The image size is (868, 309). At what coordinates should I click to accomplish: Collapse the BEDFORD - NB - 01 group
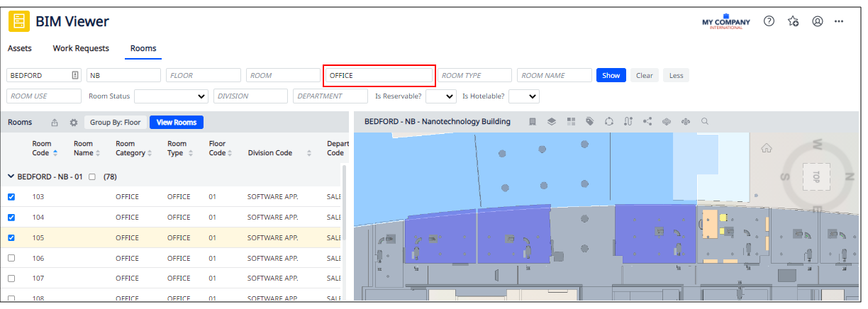11,176
